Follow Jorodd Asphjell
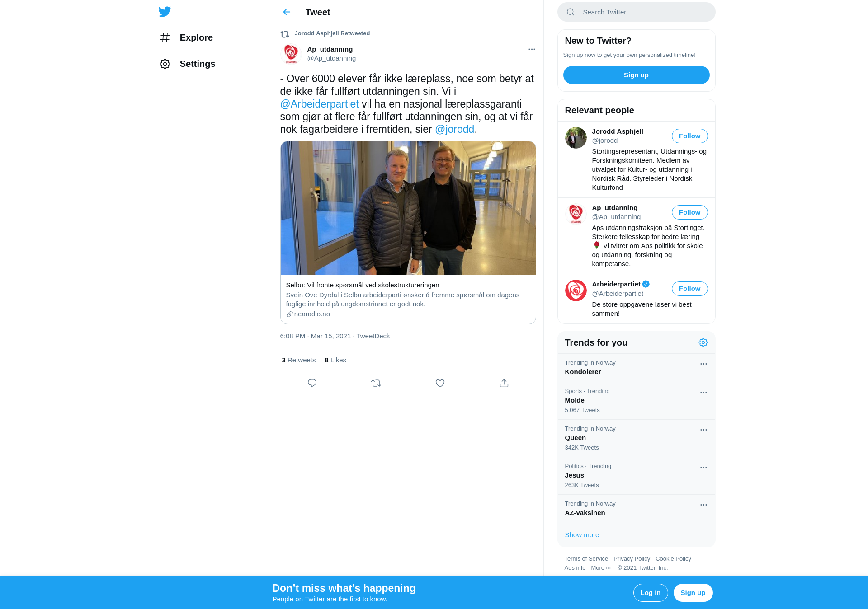The width and height of the screenshot is (868, 609). click(689, 136)
